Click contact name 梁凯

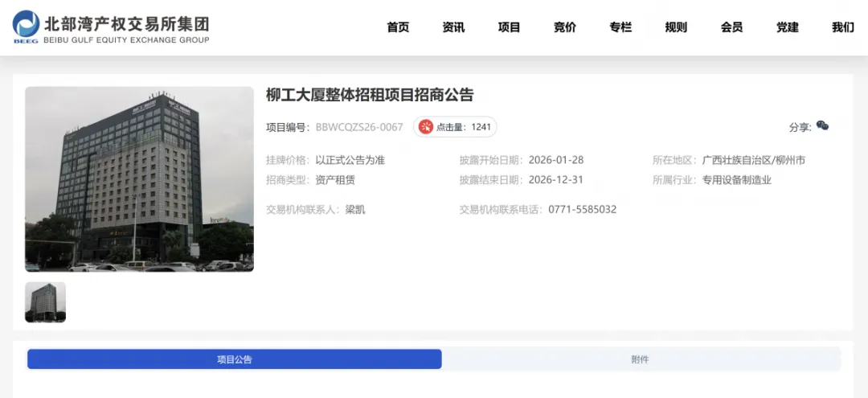[x=355, y=210]
